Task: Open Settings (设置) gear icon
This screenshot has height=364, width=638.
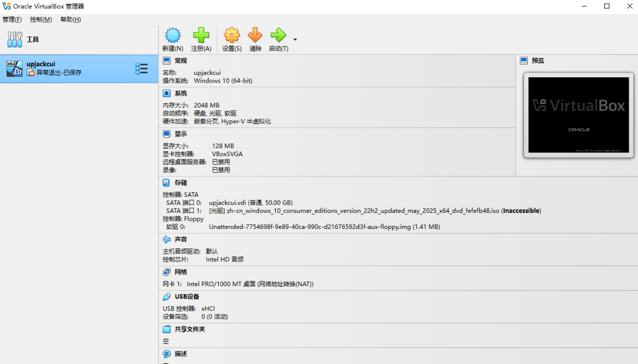Action: pyautogui.click(x=232, y=35)
